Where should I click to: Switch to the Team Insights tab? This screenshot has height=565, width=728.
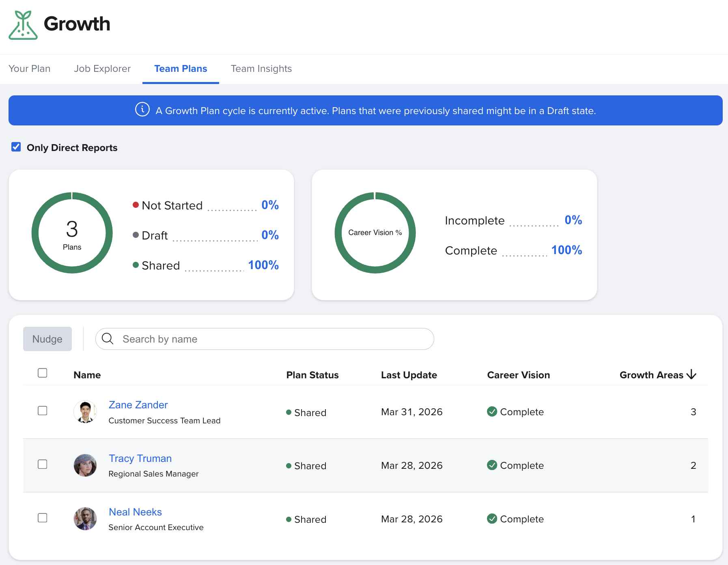click(x=261, y=69)
